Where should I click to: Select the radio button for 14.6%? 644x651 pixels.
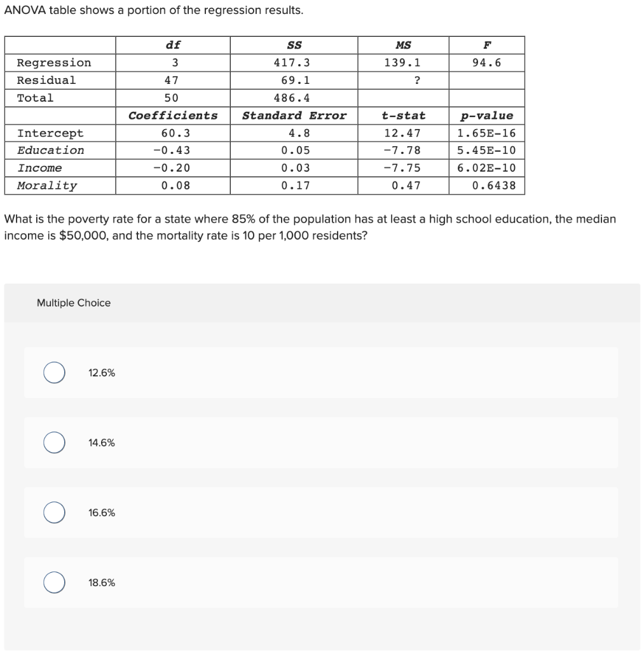click(53, 442)
